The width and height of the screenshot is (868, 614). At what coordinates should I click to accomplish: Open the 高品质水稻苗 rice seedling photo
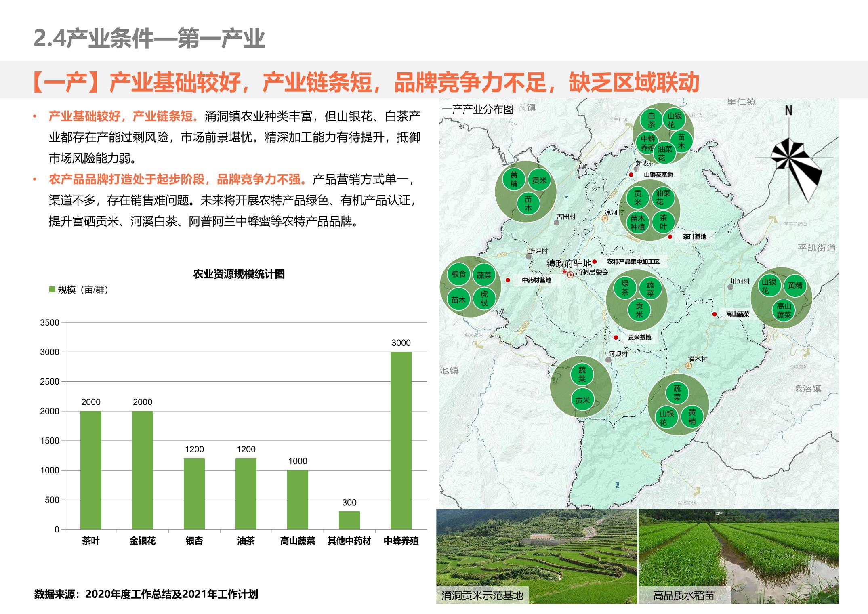[739, 556]
